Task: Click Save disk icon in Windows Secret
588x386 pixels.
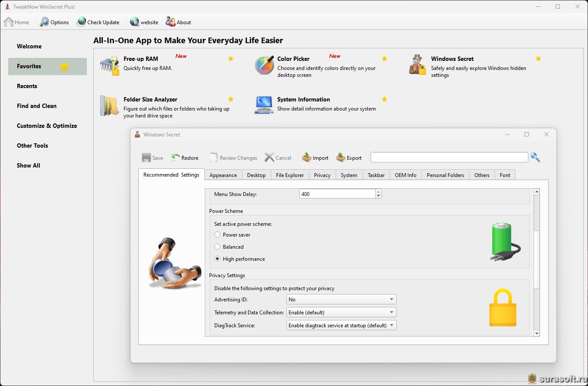Action: click(146, 158)
